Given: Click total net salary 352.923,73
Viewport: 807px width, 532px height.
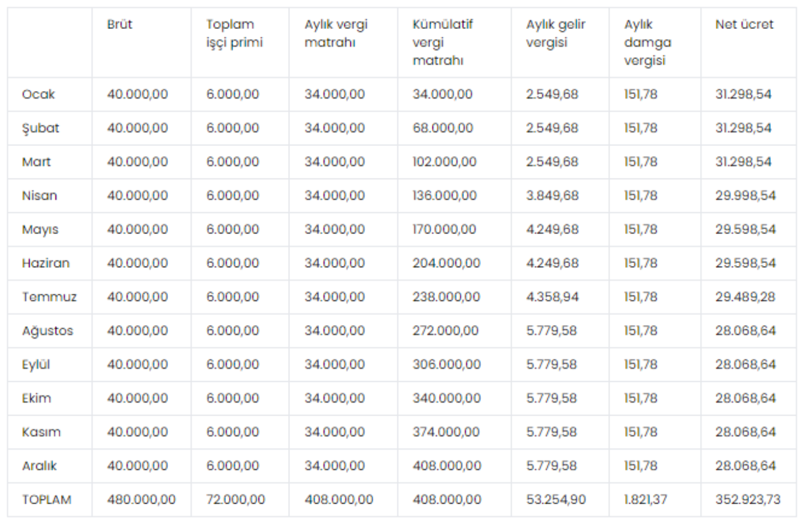Looking at the screenshot, I should click(x=748, y=499).
